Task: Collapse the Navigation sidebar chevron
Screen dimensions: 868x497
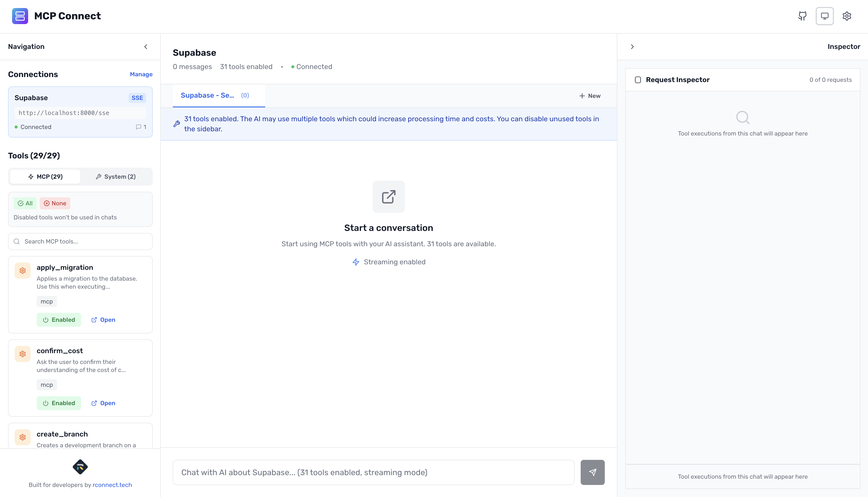Action: pos(146,47)
